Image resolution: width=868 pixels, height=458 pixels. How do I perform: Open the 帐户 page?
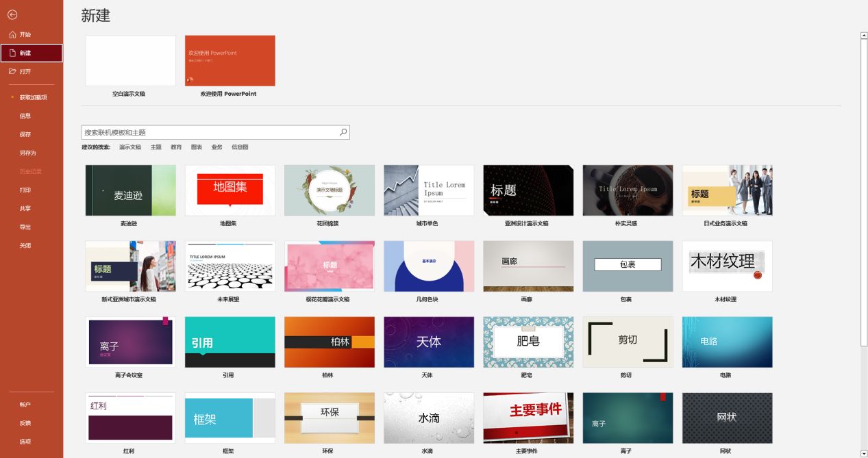coord(32,405)
